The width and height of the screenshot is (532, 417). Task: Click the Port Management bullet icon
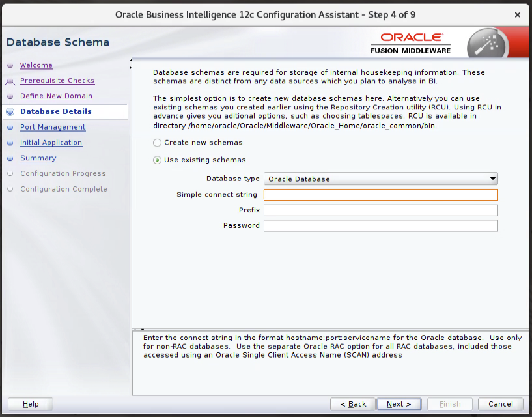pyautogui.click(x=10, y=127)
